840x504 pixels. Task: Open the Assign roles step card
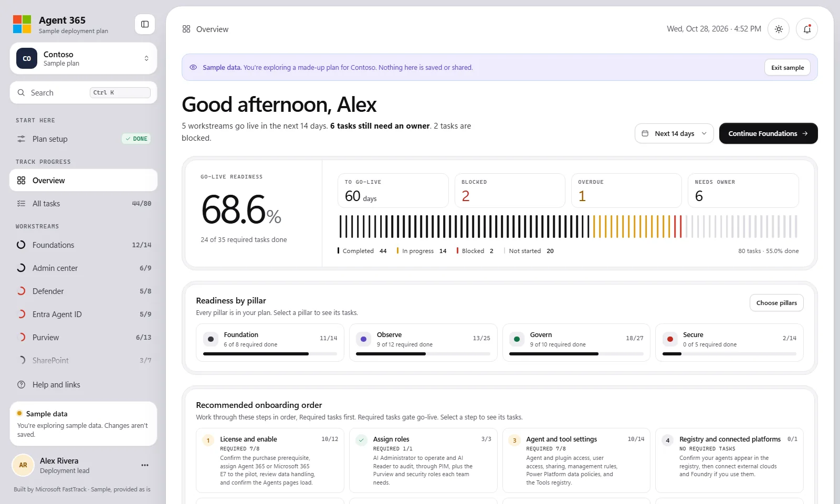(423, 460)
